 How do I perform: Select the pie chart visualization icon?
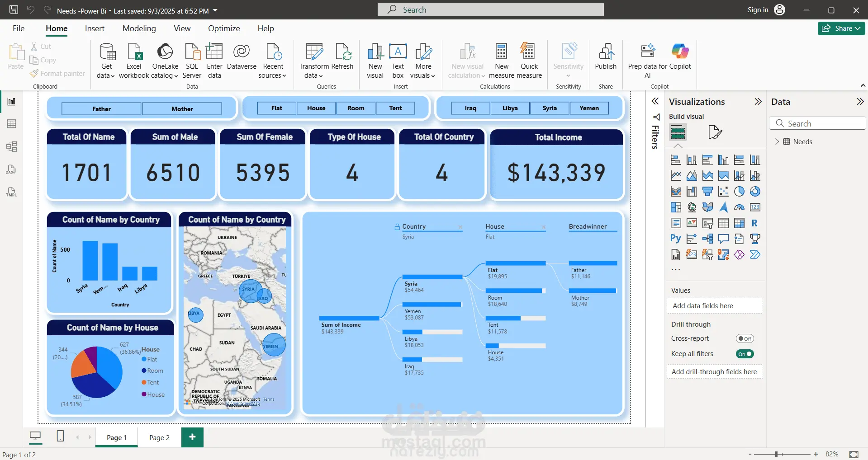coord(739,191)
